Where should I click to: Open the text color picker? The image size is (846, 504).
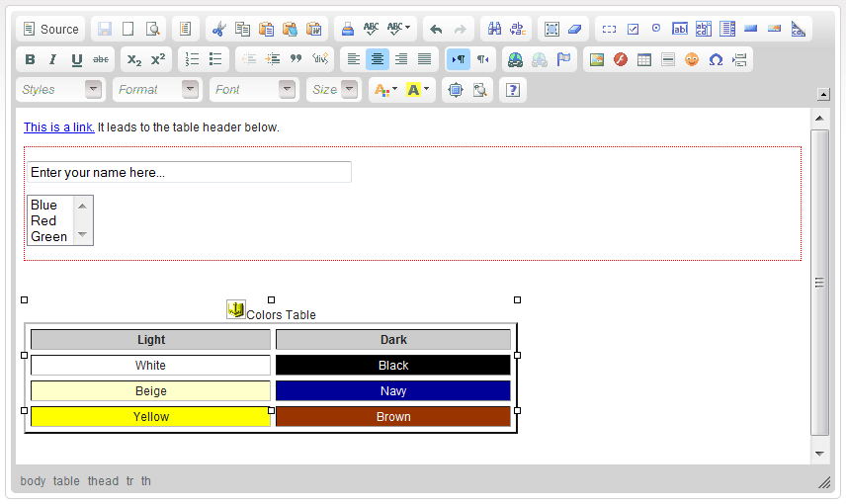click(x=383, y=90)
